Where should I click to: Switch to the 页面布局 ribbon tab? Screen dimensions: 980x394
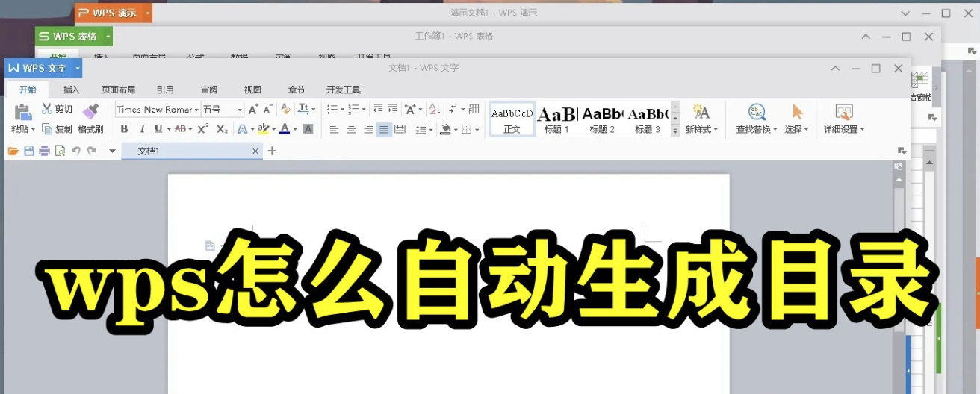(x=119, y=90)
